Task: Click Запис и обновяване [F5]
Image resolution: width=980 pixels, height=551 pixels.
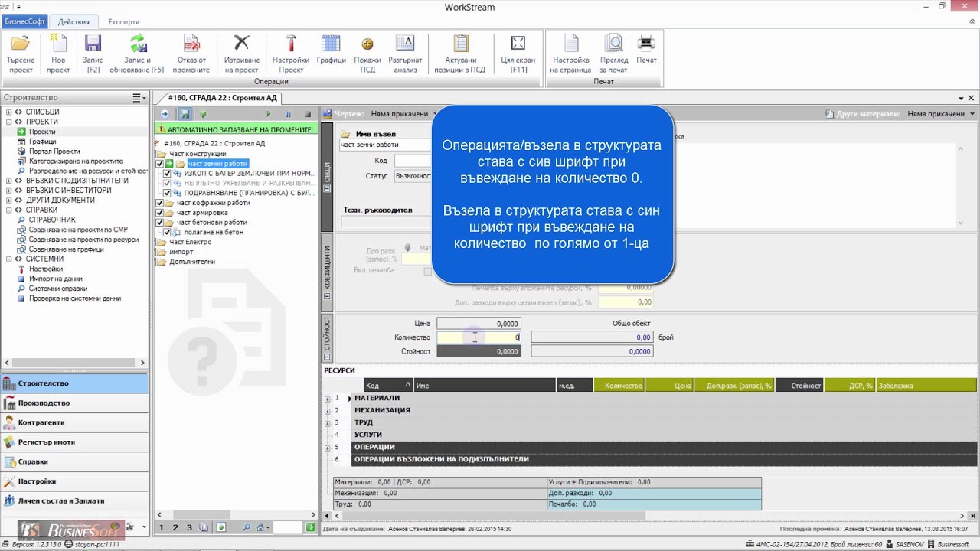Action: 137,54
